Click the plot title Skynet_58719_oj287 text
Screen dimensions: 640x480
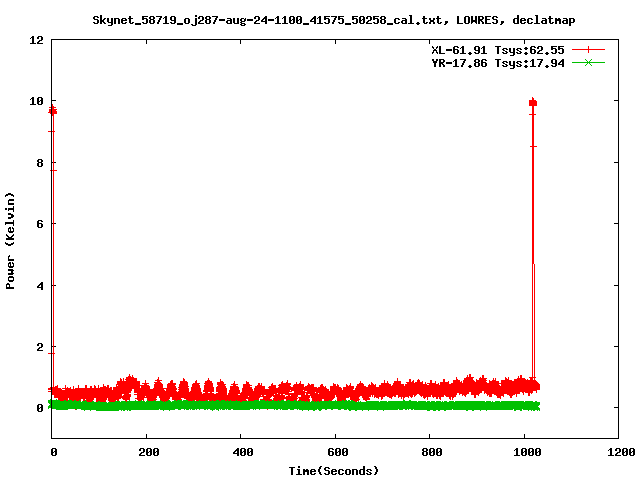[333, 20]
